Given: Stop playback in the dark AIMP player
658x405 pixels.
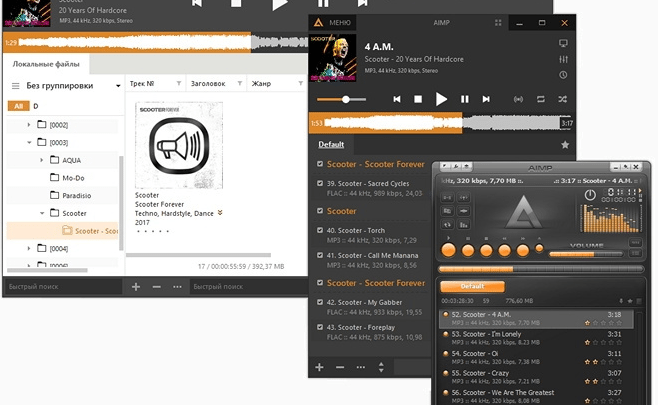Looking at the screenshot, I should click(x=418, y=99).
